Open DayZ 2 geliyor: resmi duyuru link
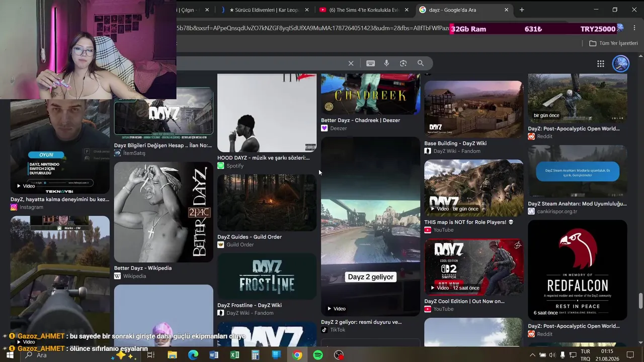The height and width of the screenshot is (362, 644). pos(361,322)
